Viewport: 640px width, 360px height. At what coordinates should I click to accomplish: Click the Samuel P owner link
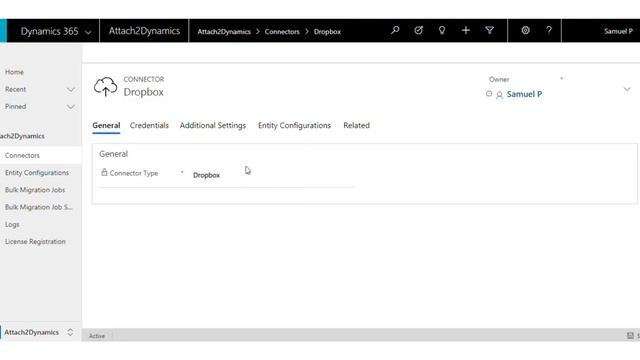[x=524, y=94]
